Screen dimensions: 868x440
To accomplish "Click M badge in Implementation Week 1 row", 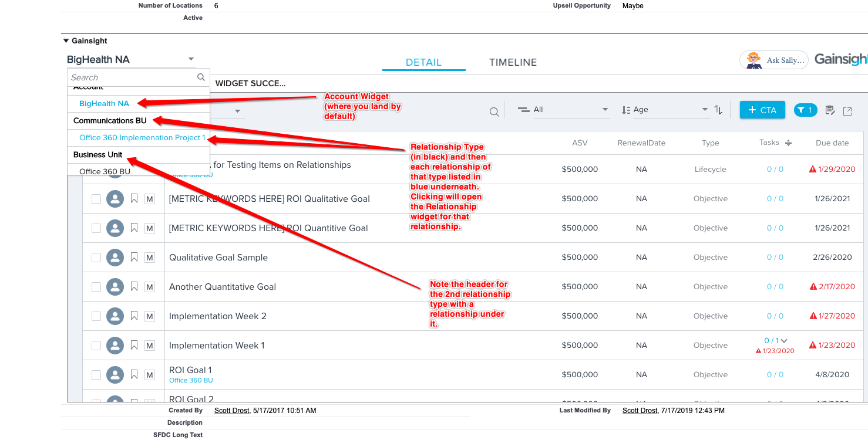I will point(150,346).
